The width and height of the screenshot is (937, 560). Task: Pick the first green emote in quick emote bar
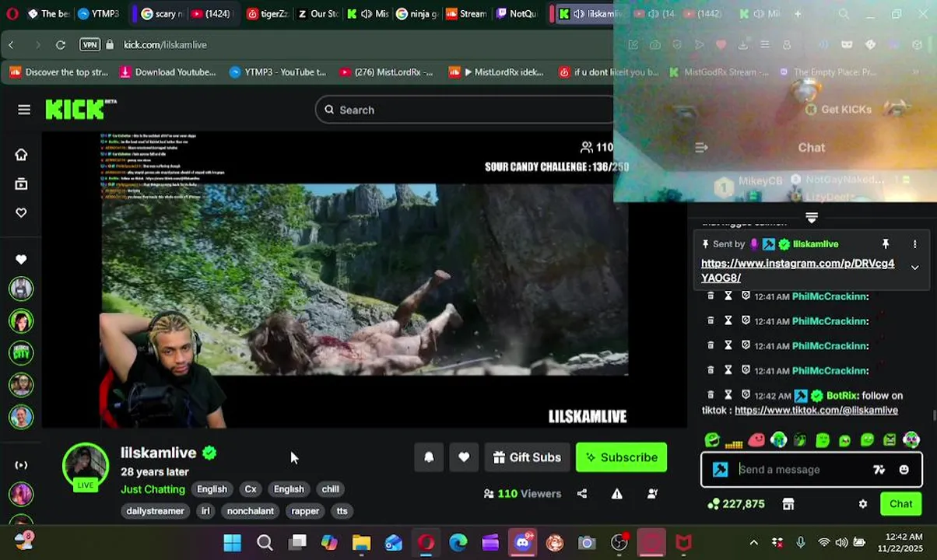[x=712, y=441]
